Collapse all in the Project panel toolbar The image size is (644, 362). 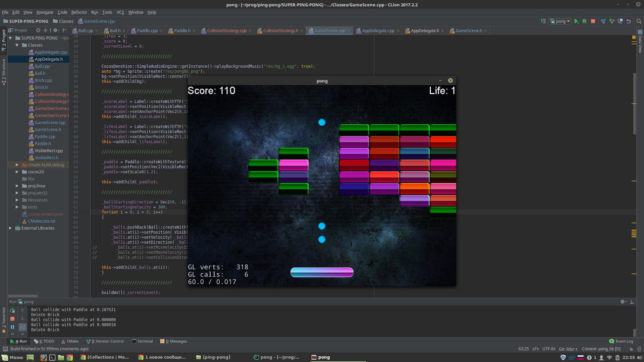(x=46, y=30)
